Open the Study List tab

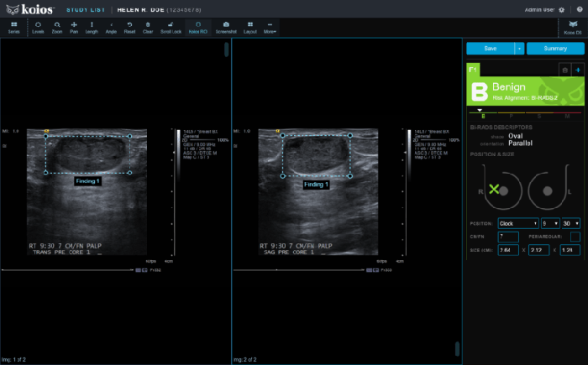click(85, 8)
